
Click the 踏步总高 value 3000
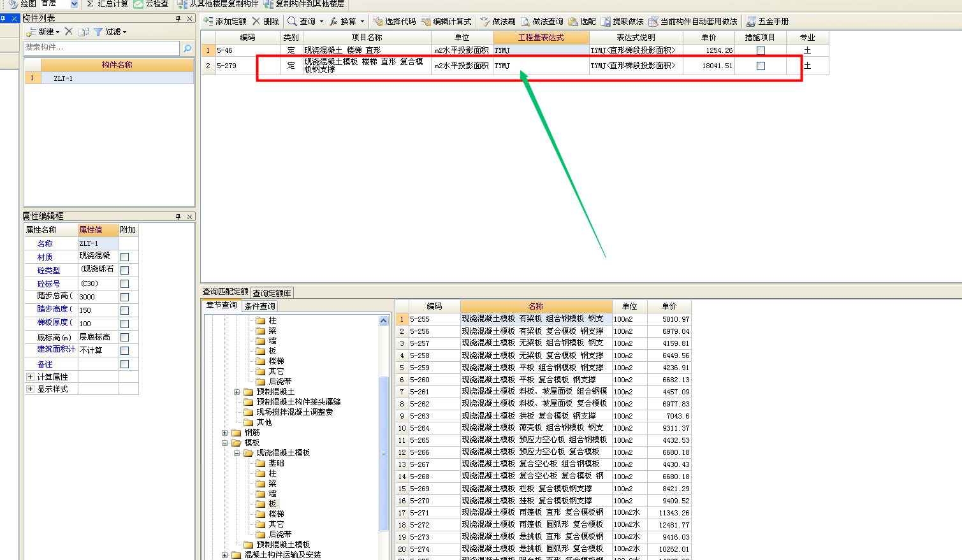[98, 297]
